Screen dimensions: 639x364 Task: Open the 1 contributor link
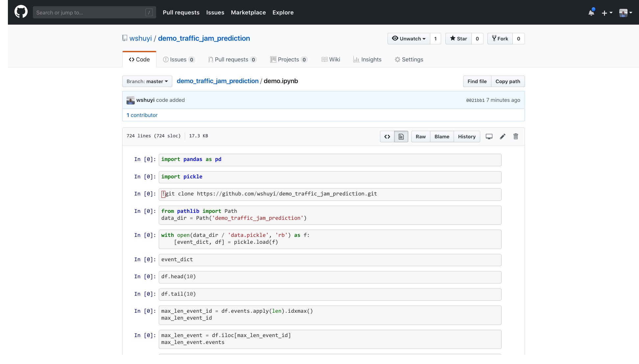142,115
